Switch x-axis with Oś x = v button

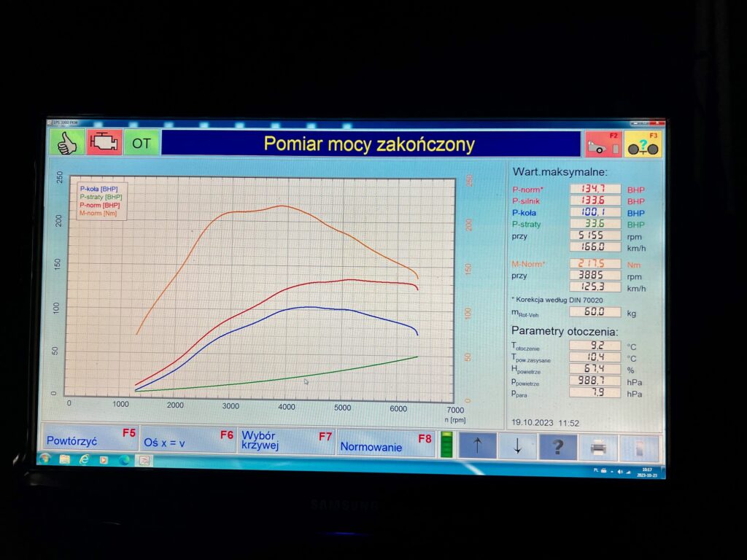187,440
